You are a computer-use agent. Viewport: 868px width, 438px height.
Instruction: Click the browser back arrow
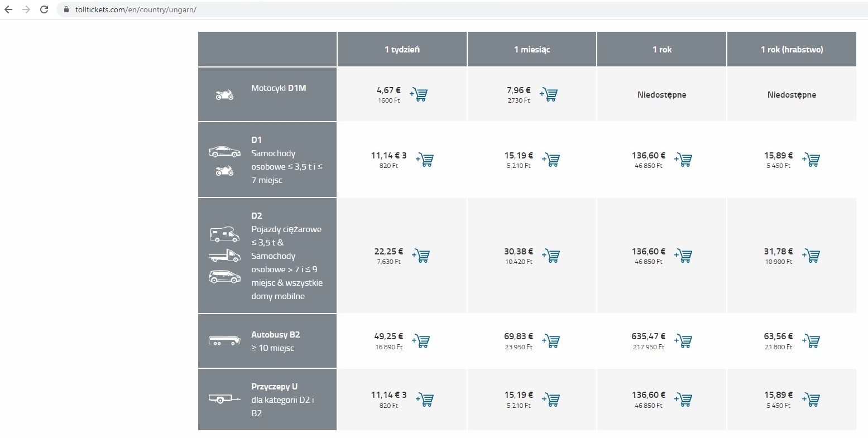click(x=8, y=9)
